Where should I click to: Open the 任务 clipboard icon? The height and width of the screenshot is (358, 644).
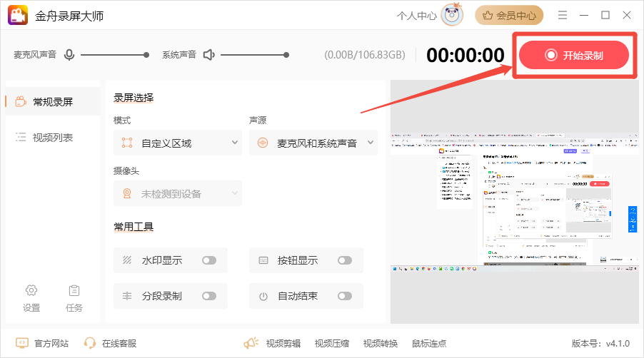[74, 290]
